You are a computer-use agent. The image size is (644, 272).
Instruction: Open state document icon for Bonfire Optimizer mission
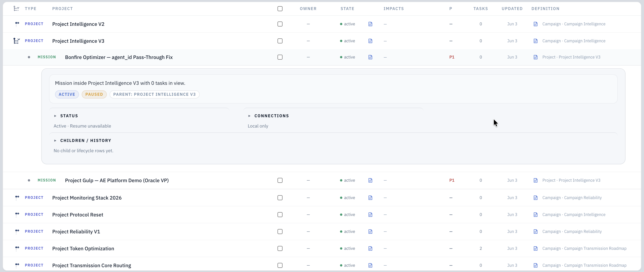[x=370, y=57]
